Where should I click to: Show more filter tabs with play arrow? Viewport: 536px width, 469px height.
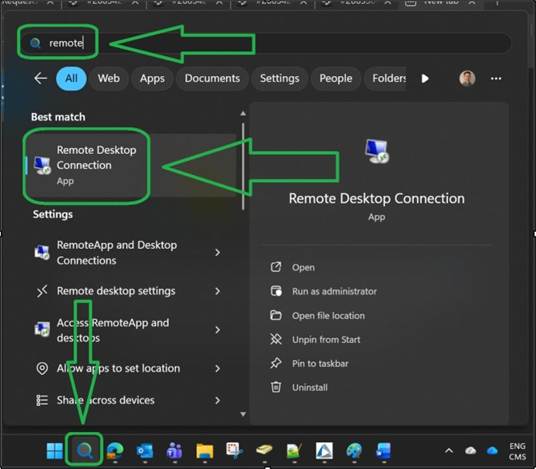pyautogui.click(x=425, y=79)
